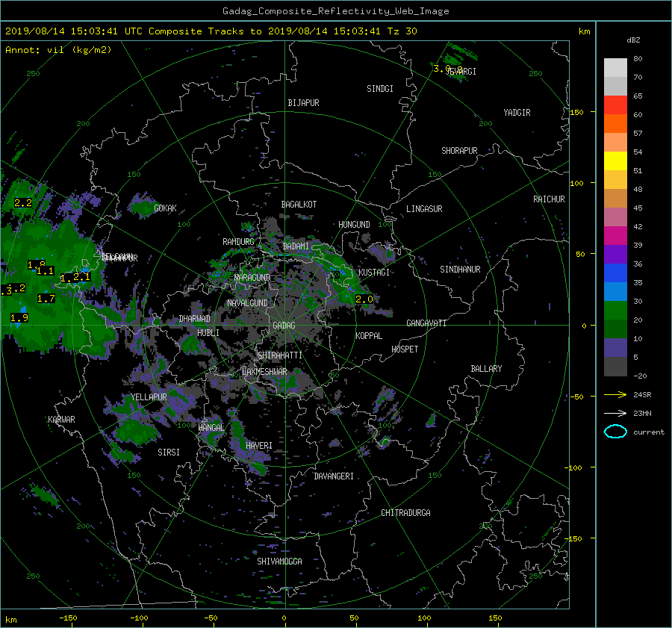Click the SINDHANUR city label
The image size is (672, 628).
(x=460, y=270)
